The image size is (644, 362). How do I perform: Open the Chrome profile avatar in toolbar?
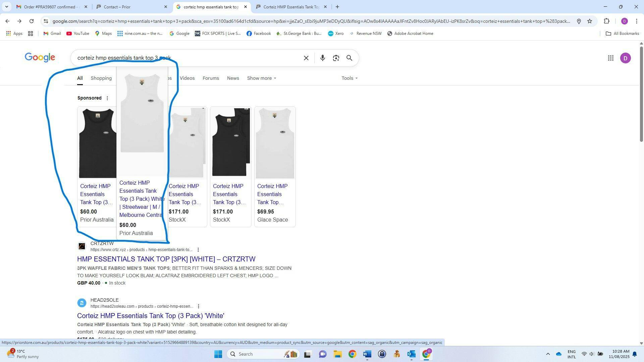coord(624,21)
